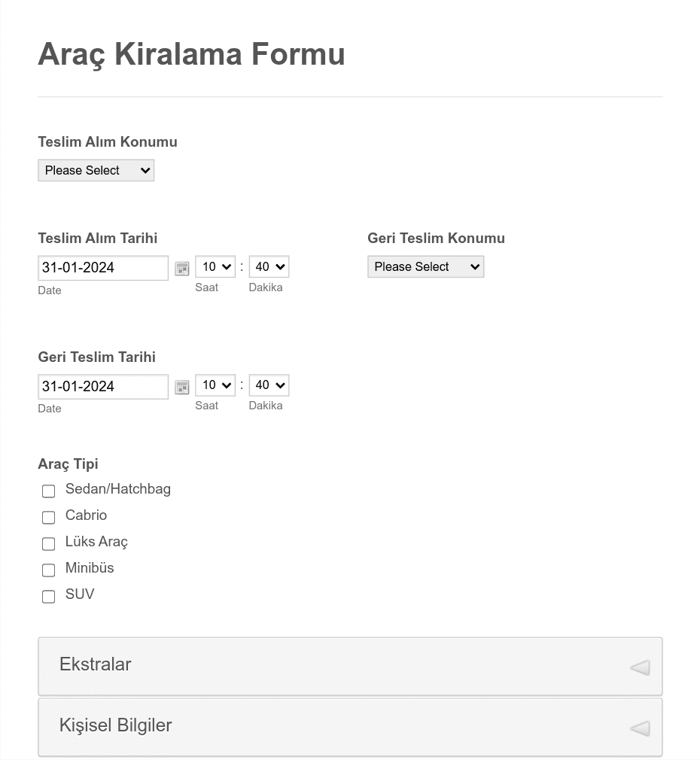The image size is (700, 760).
Task: Open Dakika dropdown for Geri Teslim Tarihi
Action: (269, 385)
